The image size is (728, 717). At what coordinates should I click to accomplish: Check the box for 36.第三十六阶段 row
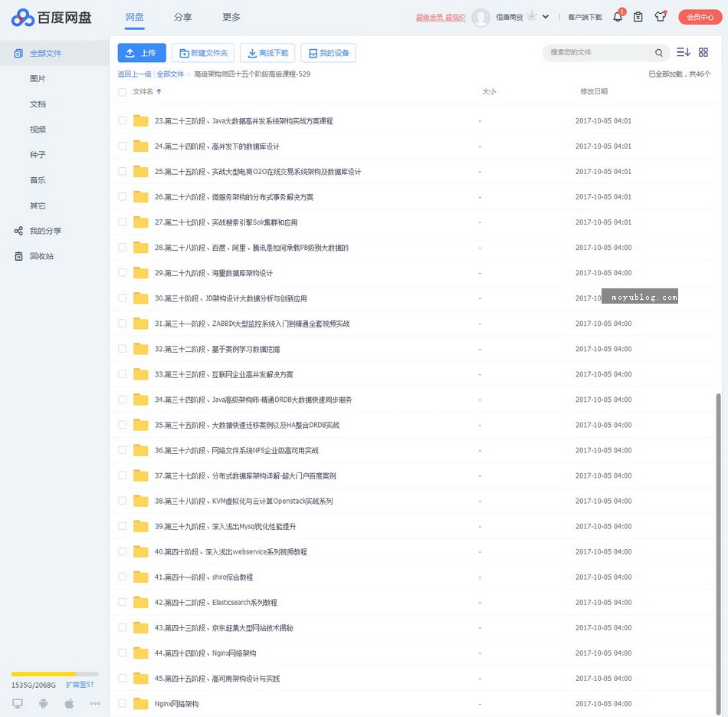click(x=122, y=450)
